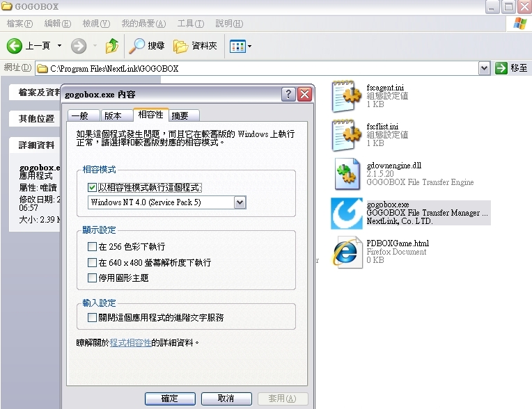Select the gdownengine.dll file icon

point(346,174)
